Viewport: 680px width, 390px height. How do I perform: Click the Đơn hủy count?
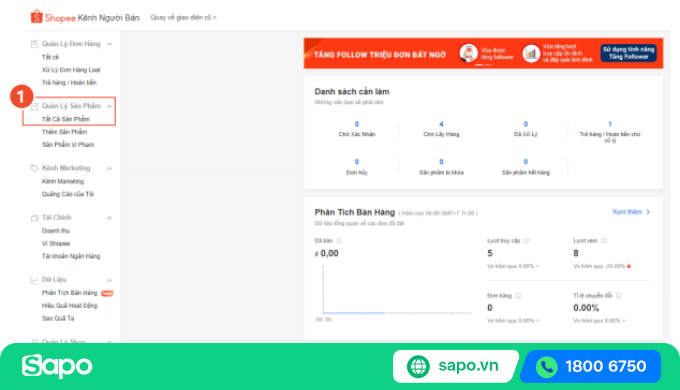click(356, 162)
